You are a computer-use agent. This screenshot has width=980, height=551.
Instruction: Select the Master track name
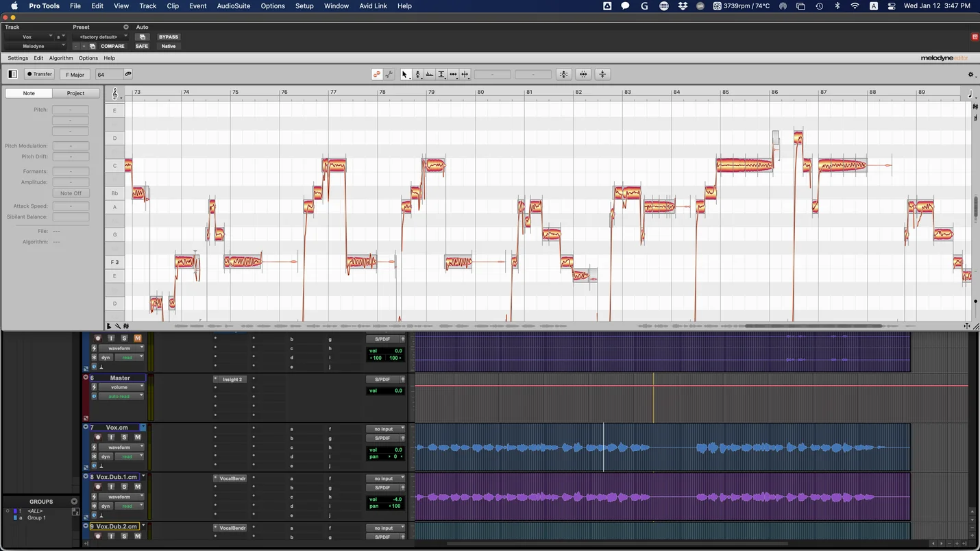point(119,378)
